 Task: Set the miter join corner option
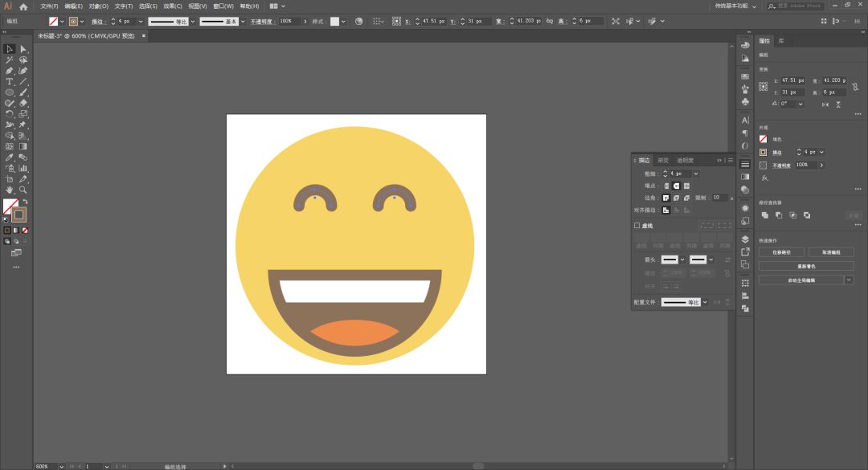[x=665, y=198]
